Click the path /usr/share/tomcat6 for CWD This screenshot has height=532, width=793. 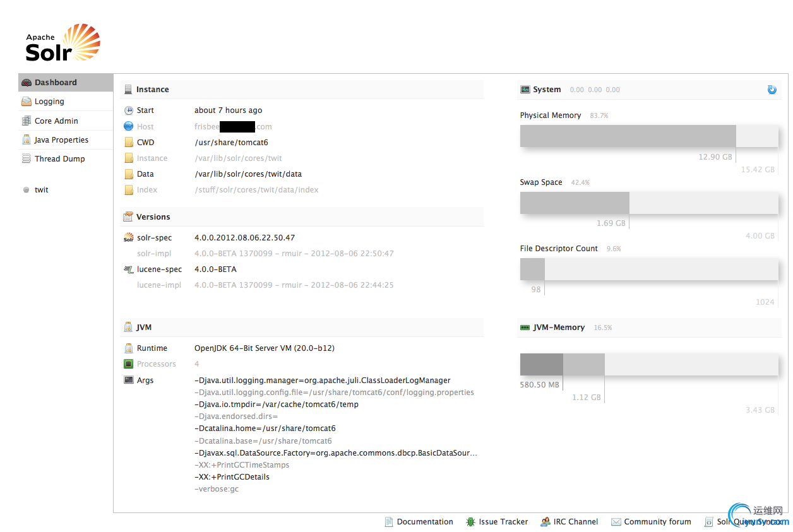231,143
